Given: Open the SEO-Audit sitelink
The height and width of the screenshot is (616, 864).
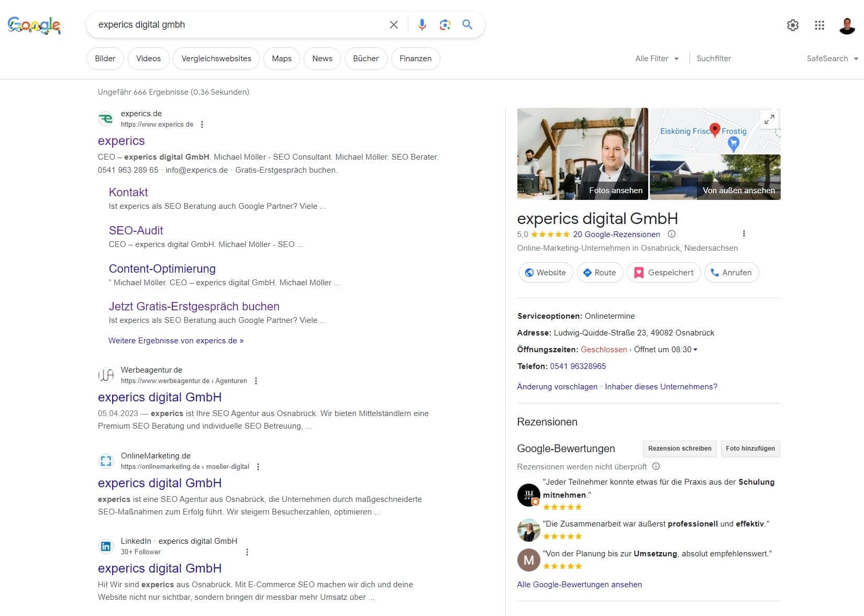Looking at the screenshot, I should [x=136, y=230].
